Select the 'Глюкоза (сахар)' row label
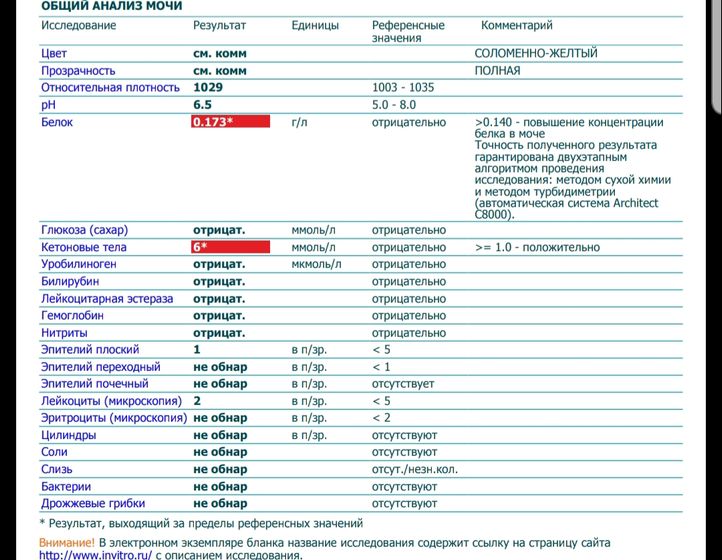The height and width of the screenshot is (560, 722). tap(84, 229)
